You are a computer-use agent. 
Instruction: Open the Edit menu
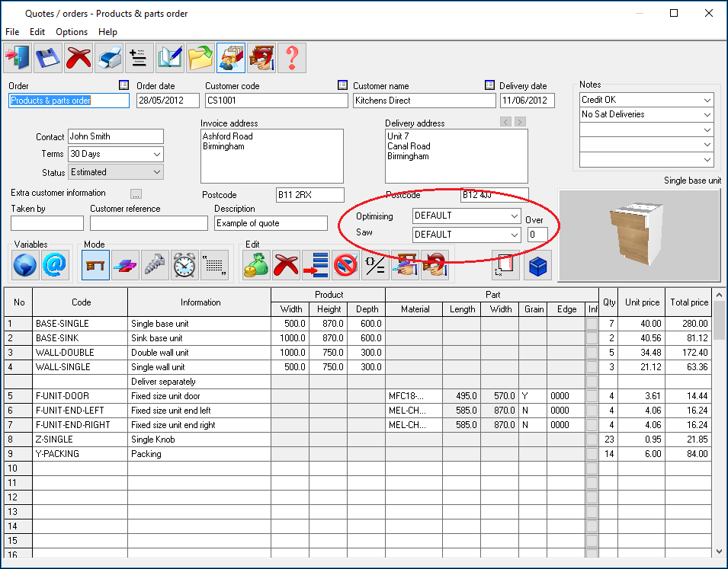tap(37, 32)
